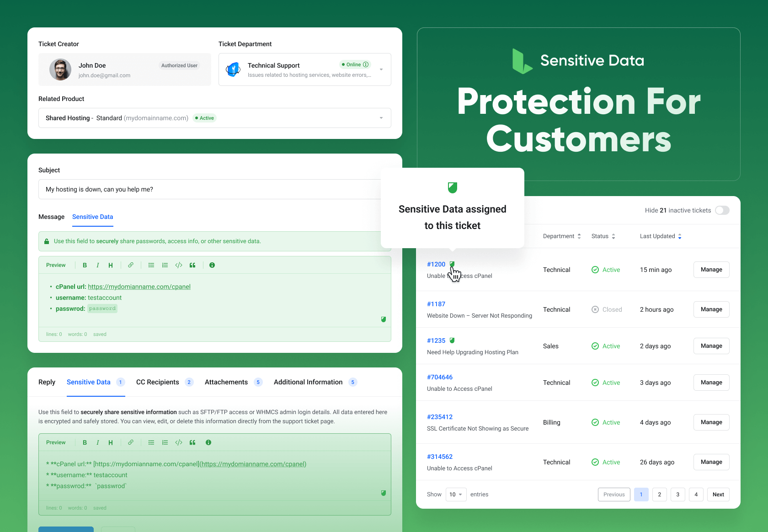Toggle bold in the reply editor toolbar
This screenshot has height=532, width=768.
(x=85, y=442)
